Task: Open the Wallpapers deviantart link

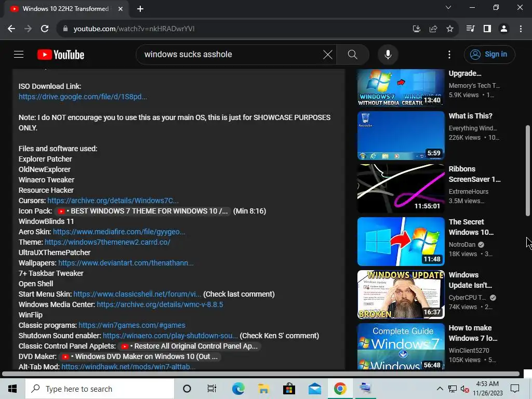Action: [126, 263]
